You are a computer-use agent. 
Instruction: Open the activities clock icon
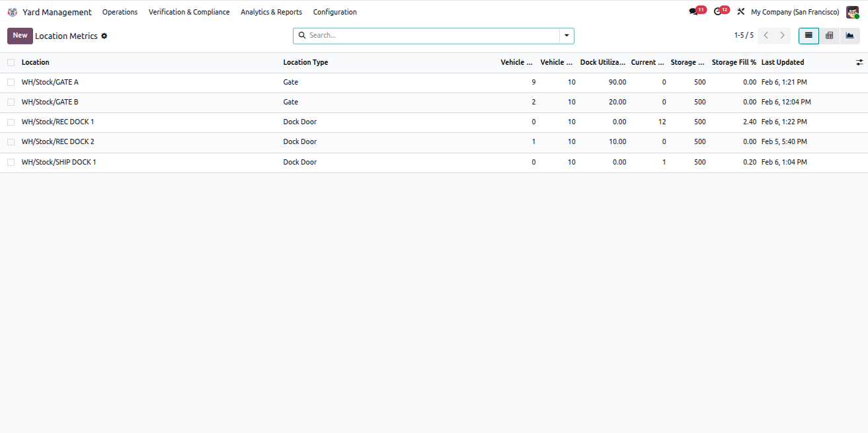(719, 12)
